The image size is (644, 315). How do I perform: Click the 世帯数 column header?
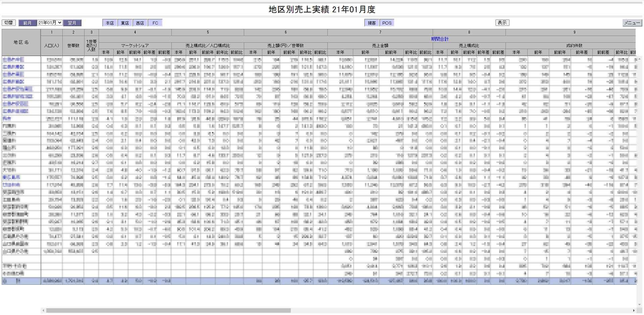(73, 46)
